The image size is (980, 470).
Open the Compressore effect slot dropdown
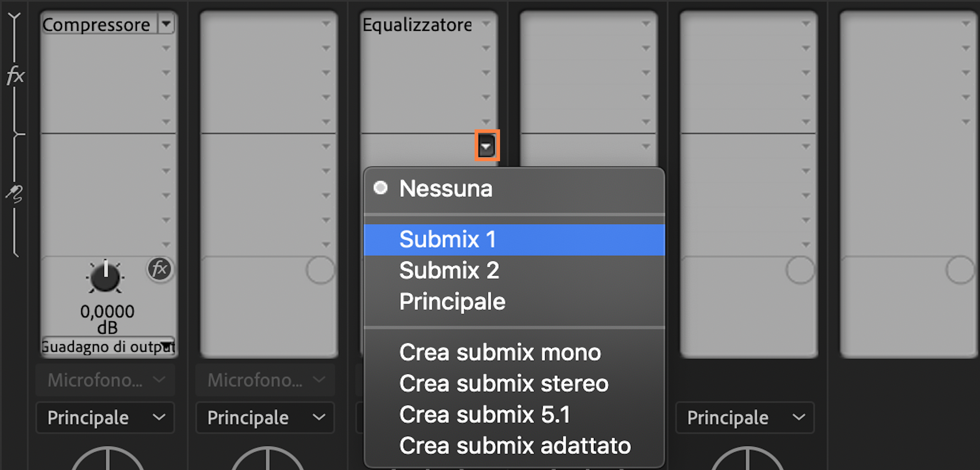[166, 24]
